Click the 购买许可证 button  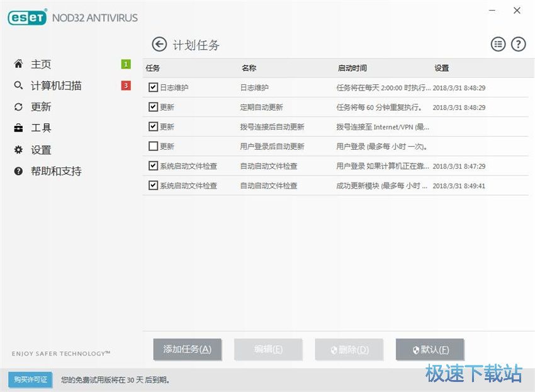click(30, 379)
